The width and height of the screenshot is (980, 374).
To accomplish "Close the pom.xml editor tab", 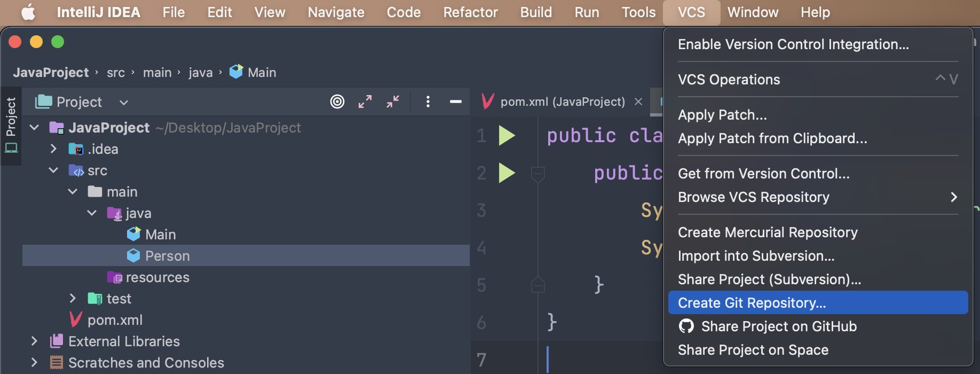I will click(638, 102).
